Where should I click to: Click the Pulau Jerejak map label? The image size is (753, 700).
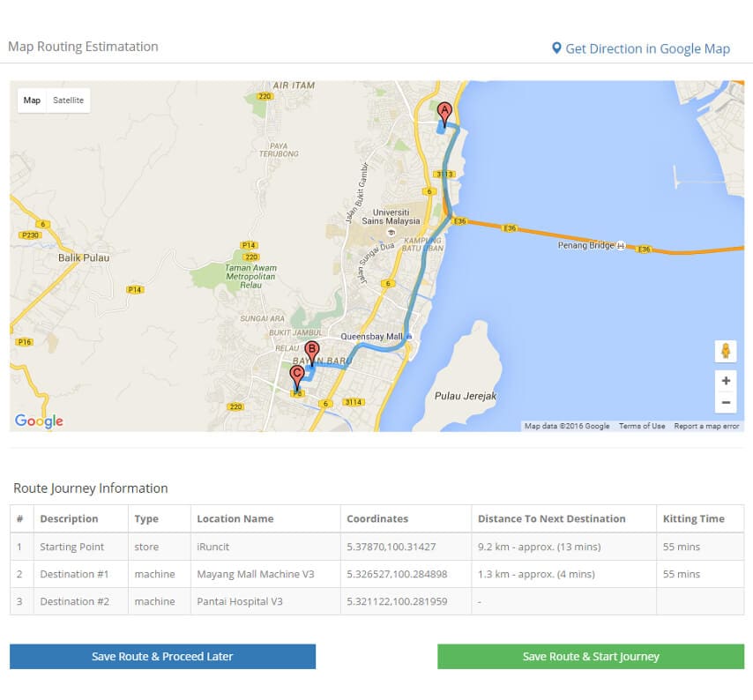point(466,396)
